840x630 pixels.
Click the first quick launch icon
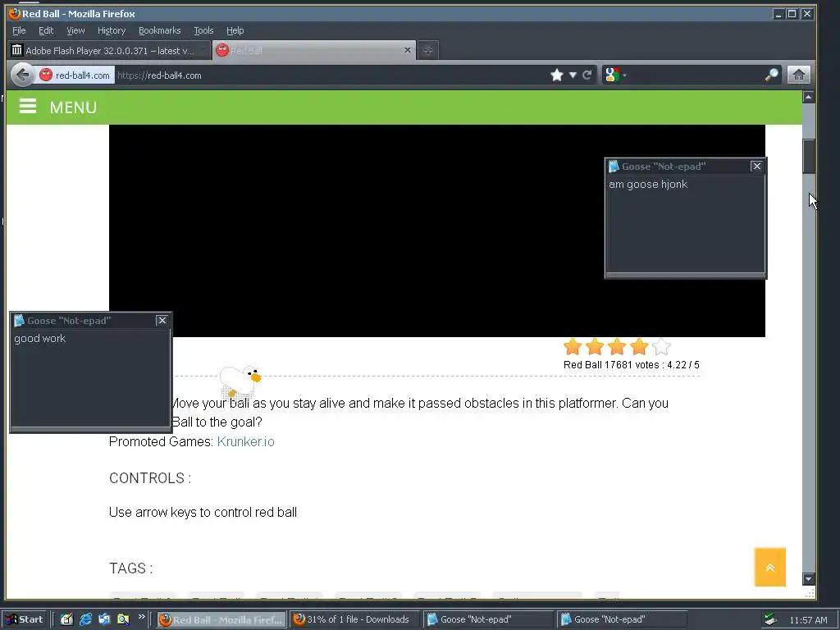(66, 619)
